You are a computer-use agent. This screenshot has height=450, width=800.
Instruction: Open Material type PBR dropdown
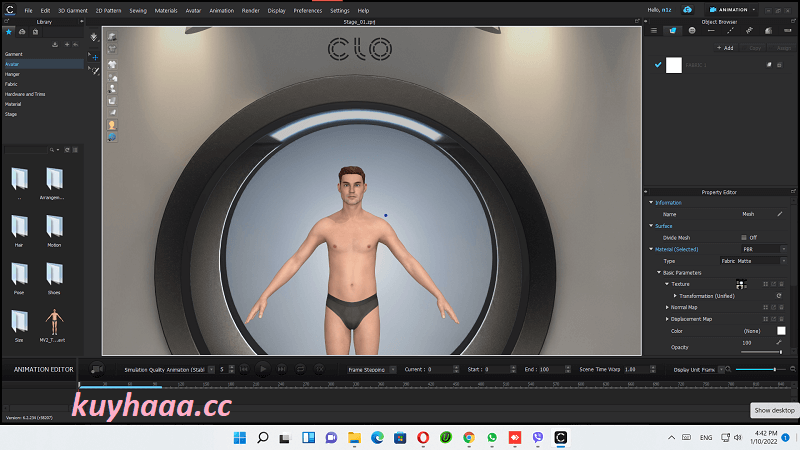[763, 249]
